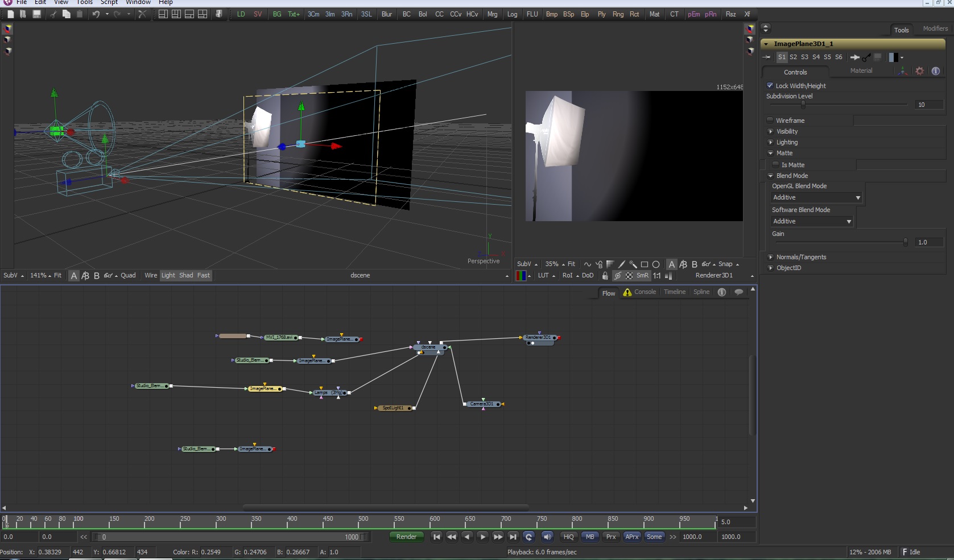This screenshot has width=954, height=560.
Task: Select the rectangle mask icon
Action: coord(645,264)
